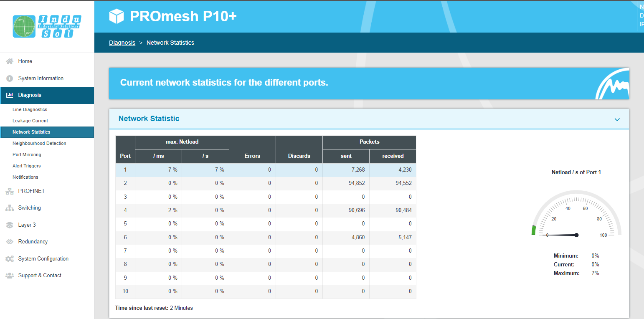
Task: Open System Configuration menu section
Action: tap(47, 259)
